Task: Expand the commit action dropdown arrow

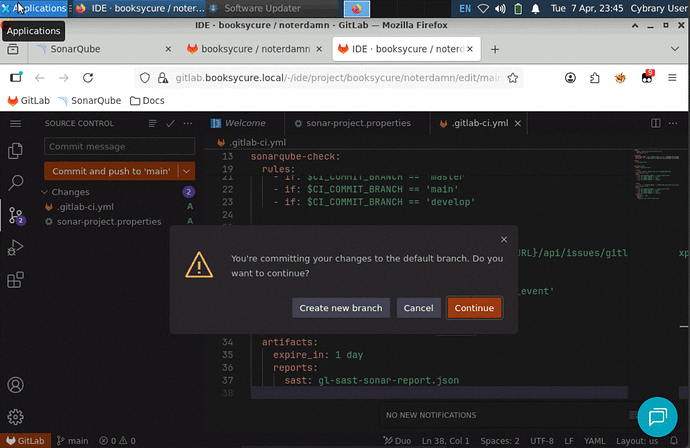Action: [187, 171]
